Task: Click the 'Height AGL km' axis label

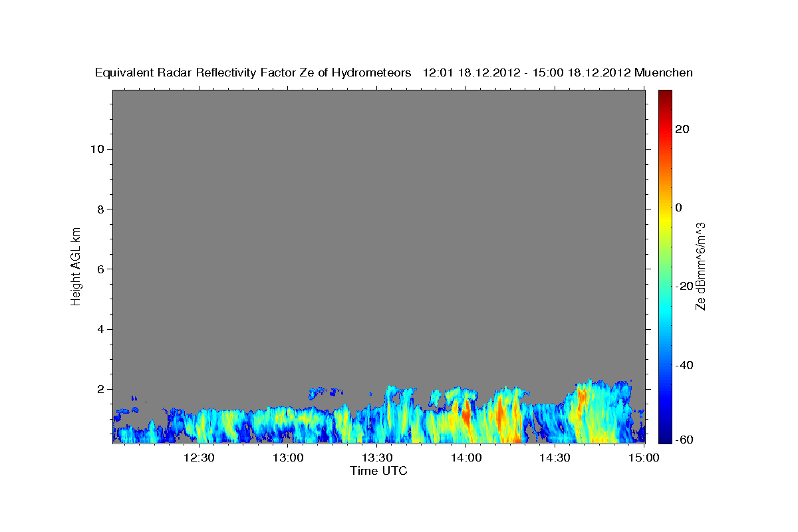Action: click(x=76, y=266)
